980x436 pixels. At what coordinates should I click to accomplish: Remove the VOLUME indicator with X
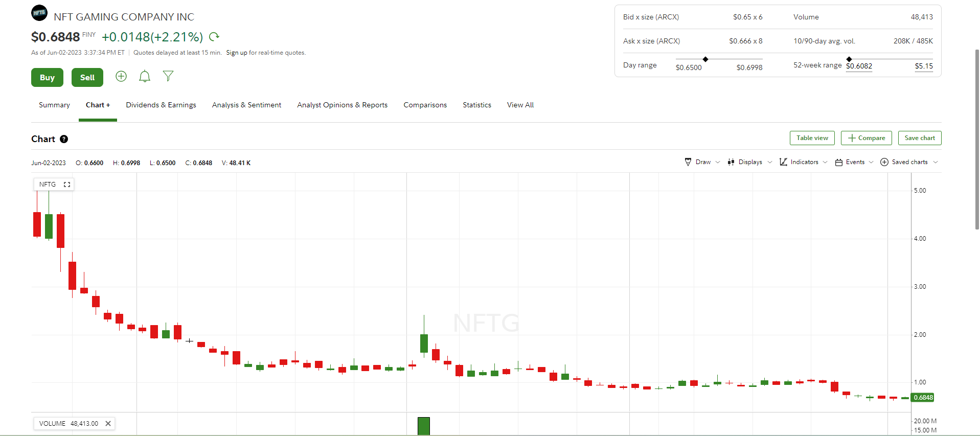click(x=108, y=423)
